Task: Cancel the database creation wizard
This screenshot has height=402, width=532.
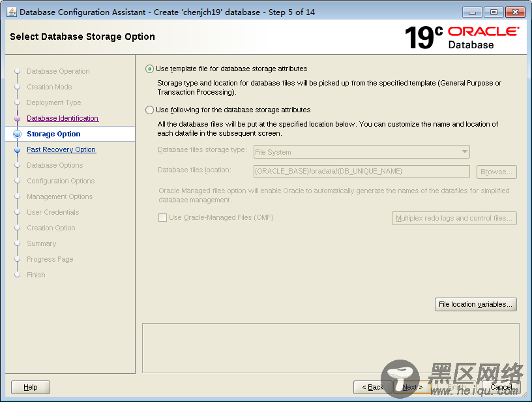Action: point(501,387)
